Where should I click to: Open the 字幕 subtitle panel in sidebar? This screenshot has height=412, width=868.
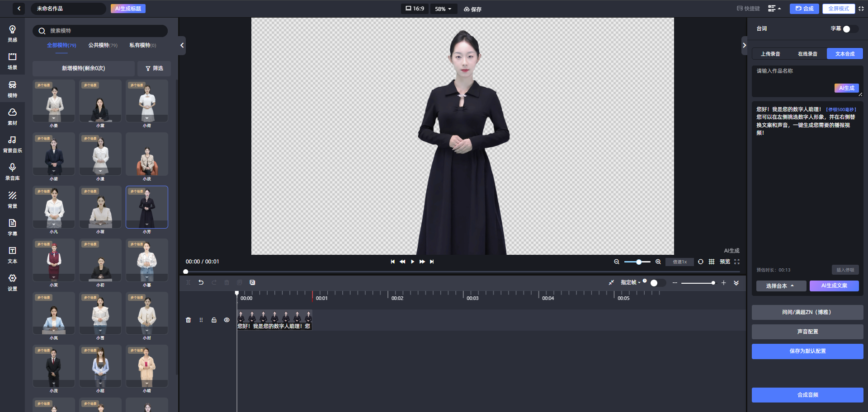[12, 228]
